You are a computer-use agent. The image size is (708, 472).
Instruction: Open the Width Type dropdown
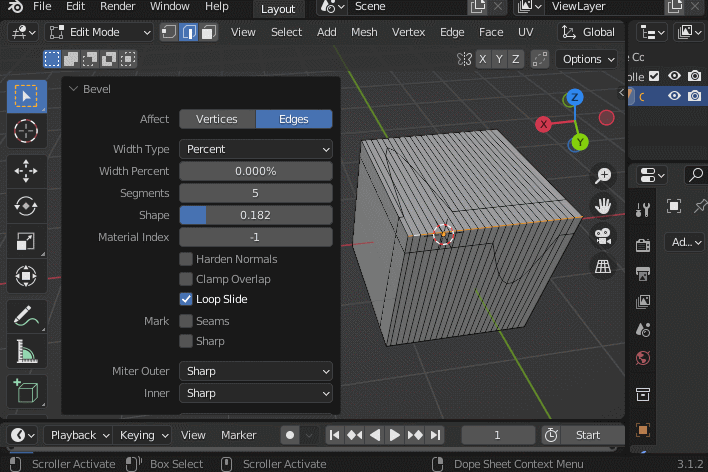[x=256, y=149]
